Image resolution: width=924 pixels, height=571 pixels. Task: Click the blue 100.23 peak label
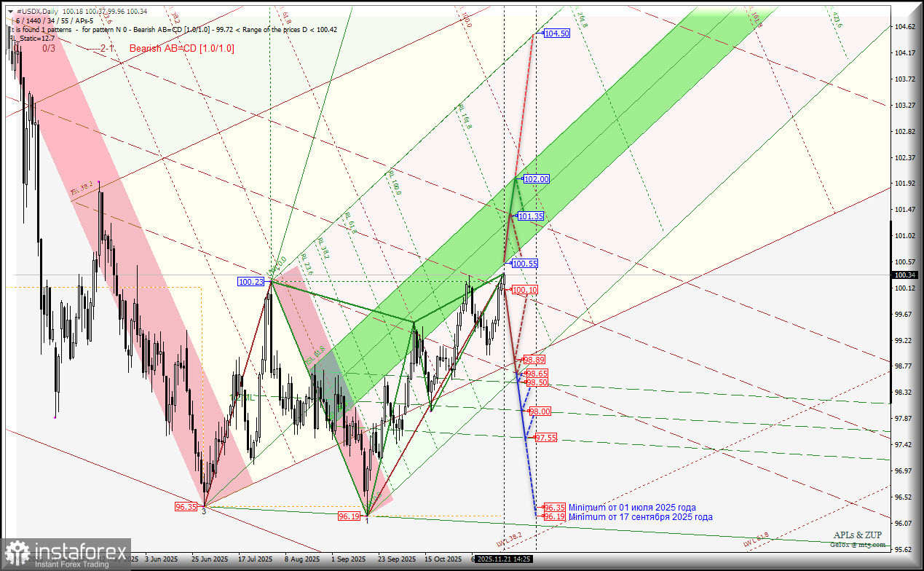(250, 282)
